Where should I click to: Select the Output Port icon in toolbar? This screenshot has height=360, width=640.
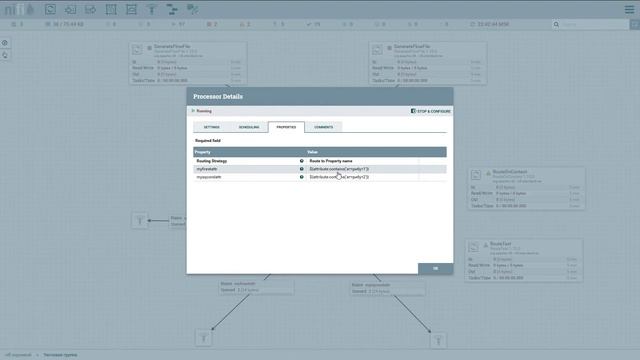pyautogui.click(x=90, y=9)
